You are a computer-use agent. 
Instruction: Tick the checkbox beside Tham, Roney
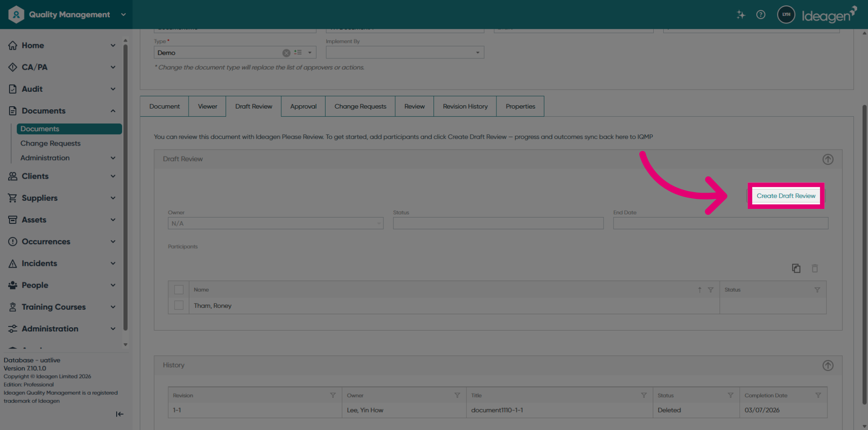[179, 306]
